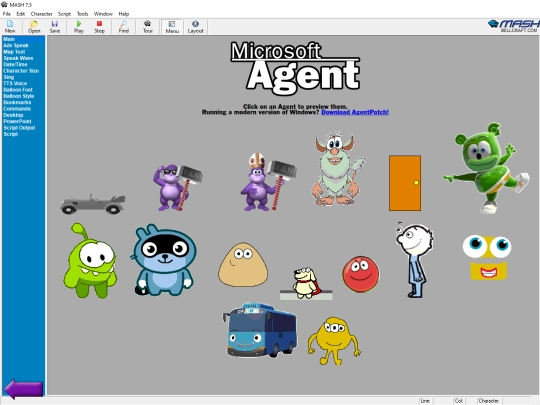Start the script with Play button

(79, 27)
